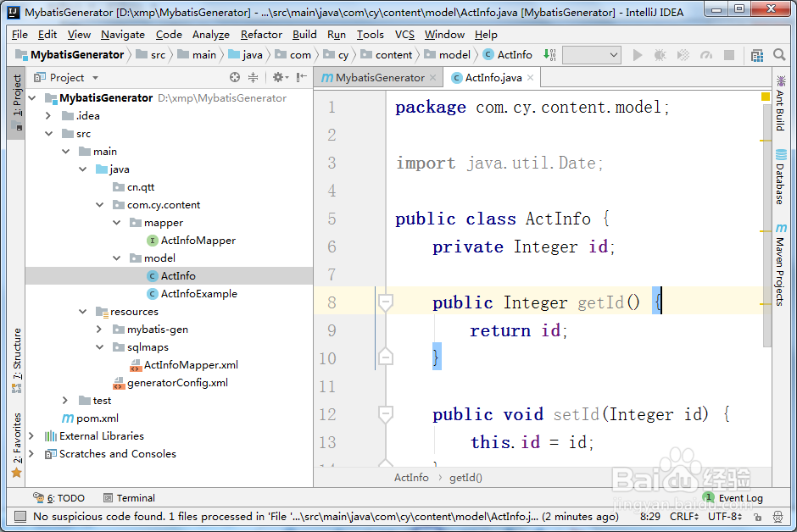Open the Terminal tool window
The width and height of the screenshot is (797, 532).
[x=129, y=498]
